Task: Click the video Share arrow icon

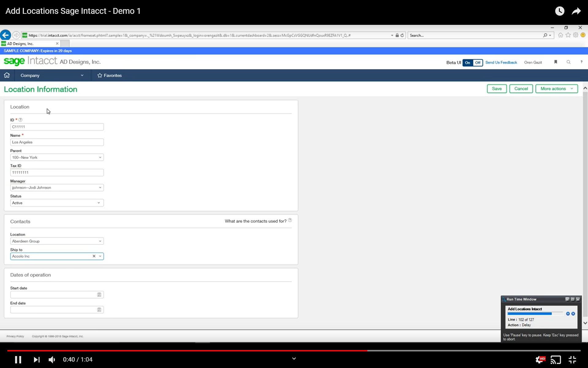Action: click(576, 11)
